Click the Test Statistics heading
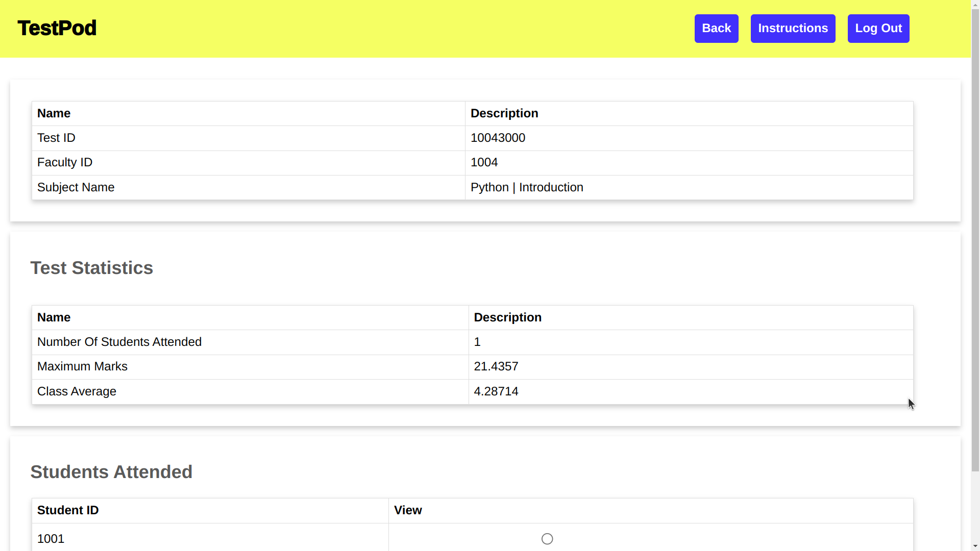 pyautogui.click(x=92, y=268)
